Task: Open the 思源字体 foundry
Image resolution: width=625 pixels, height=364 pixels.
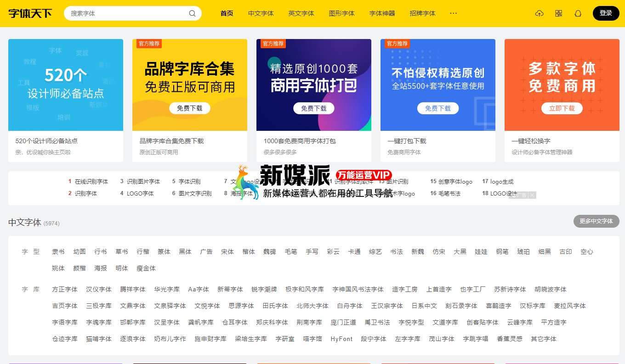Action: (241, 306)
